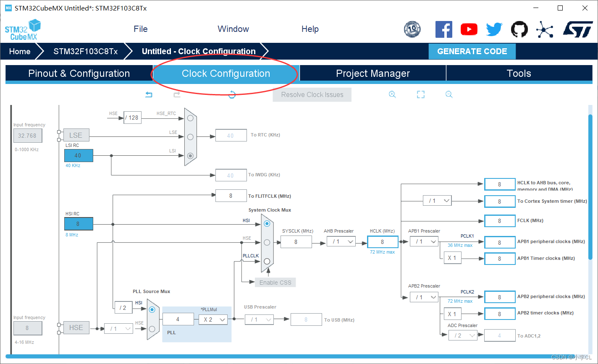
Task: Click the SYSCLK (MHz) value field
Action: click(x=296, y=242)
